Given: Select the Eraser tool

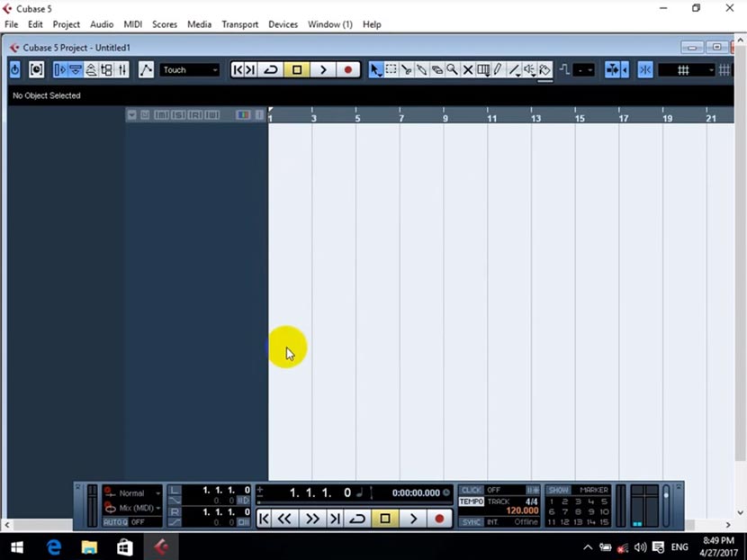Looking at the screenshot, I should click(x=437, y=69).
